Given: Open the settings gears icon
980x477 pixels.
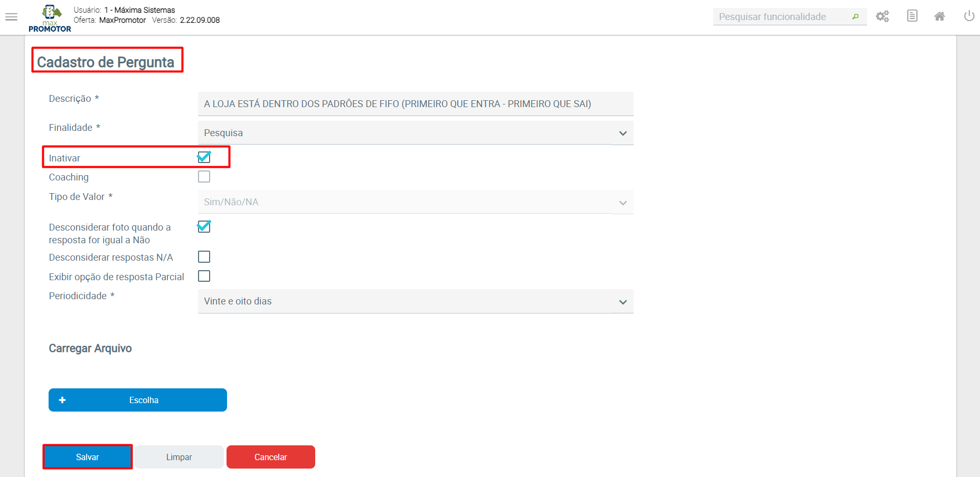Looking at the screenshot, I should pos(882,16).
